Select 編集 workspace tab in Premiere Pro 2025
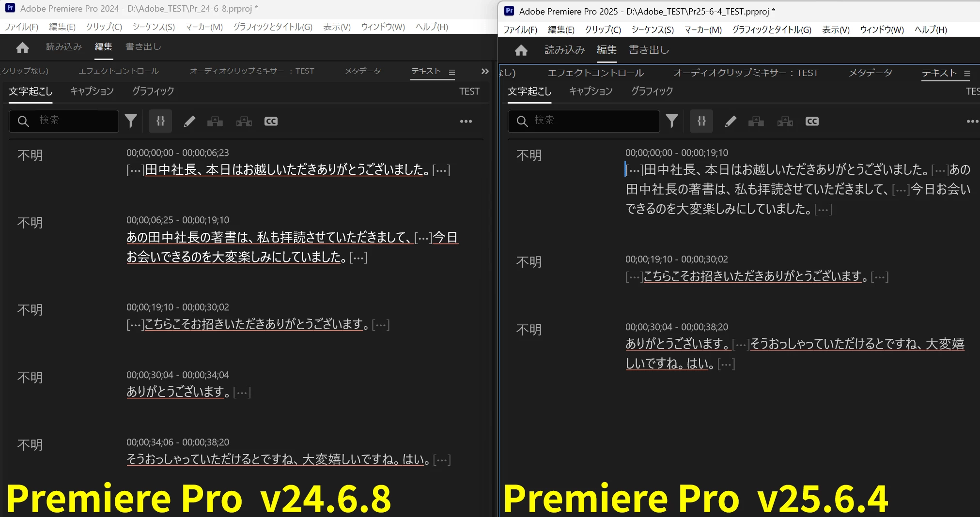The height and width of the screenshot is (517, 980). click(x=607, y=50)
